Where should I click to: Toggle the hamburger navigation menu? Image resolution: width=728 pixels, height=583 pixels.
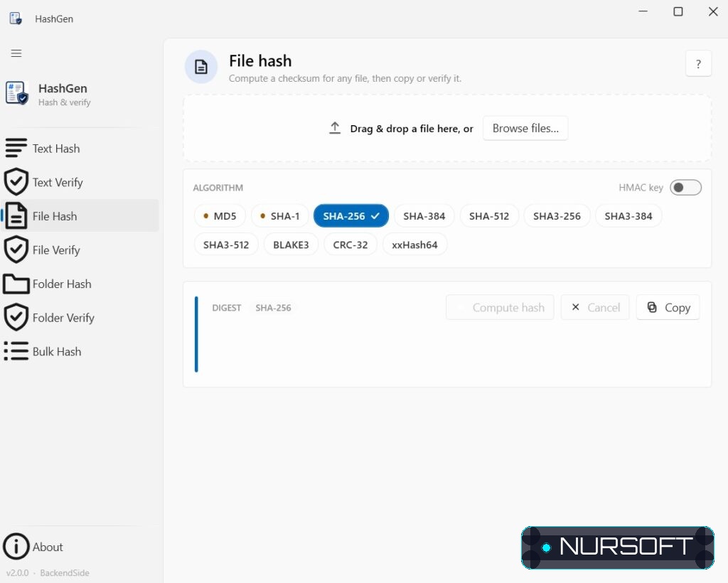[16, 53]
